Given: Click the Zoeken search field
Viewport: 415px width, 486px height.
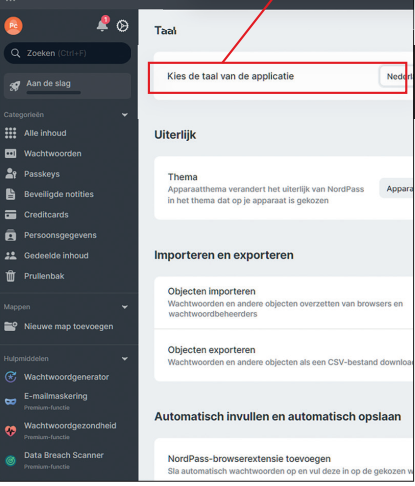Looking at the screenshot, I should pyautogui.click(x=67, y=53).
